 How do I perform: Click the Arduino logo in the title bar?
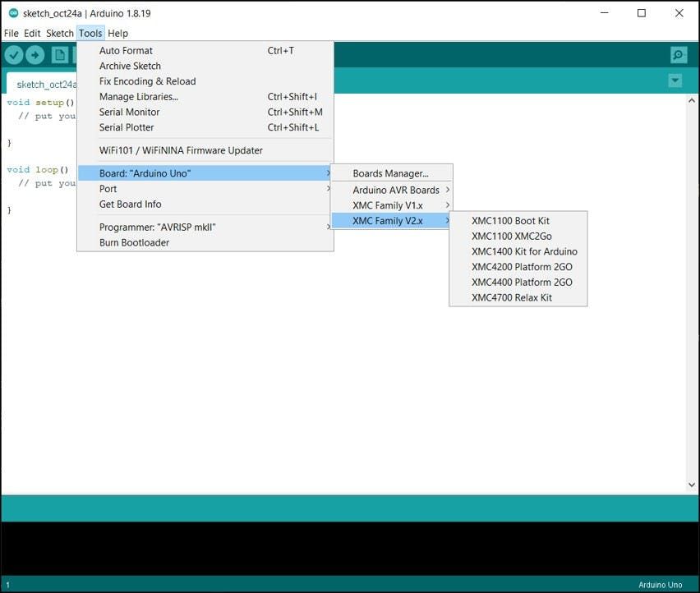pos(12,13)
